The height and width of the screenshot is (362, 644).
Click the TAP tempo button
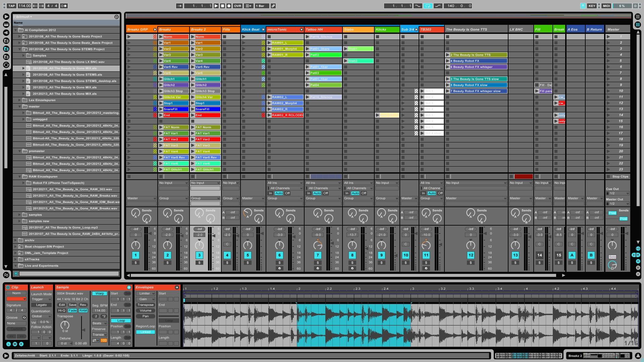[11, 6]
